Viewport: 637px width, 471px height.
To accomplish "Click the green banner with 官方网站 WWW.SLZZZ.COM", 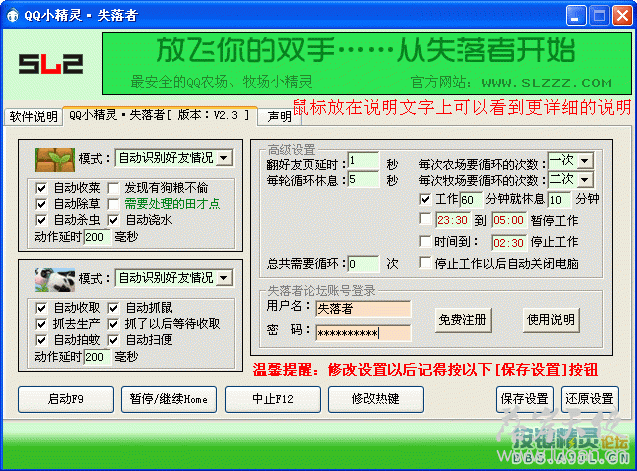I will pos(367,64).
